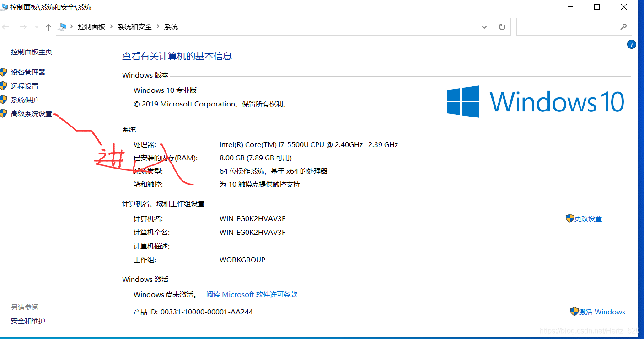Viewport: 644px width, 339px height.
Task: Click the window title bar icon
Action: point(5,7)
